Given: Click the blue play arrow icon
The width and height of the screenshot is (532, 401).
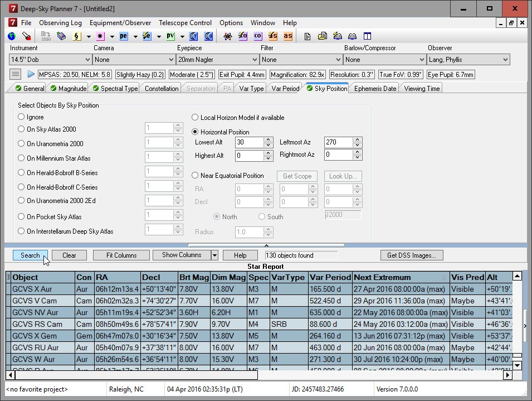Looking at the screenshot, I should [x=31, y=74].
